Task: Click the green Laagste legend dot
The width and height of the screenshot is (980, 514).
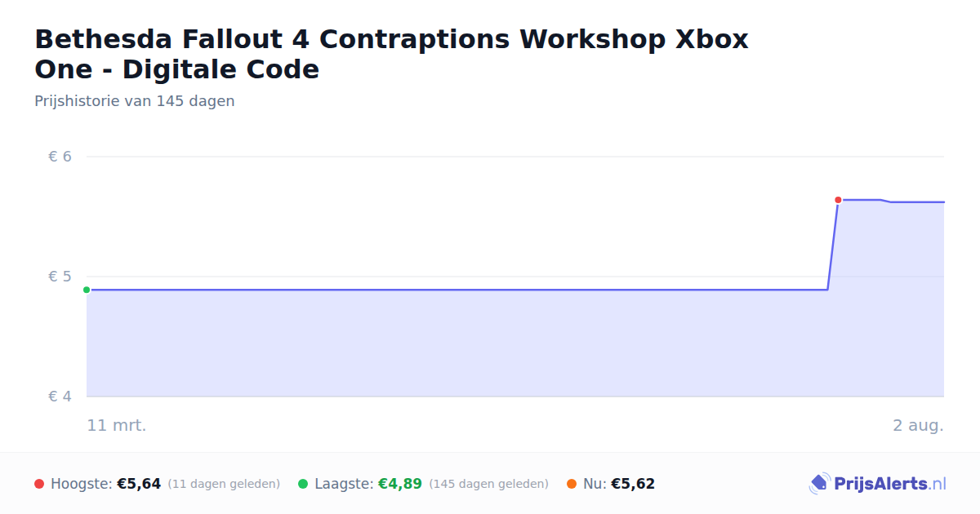Action: pyautogui.click(x=303, y=484)
